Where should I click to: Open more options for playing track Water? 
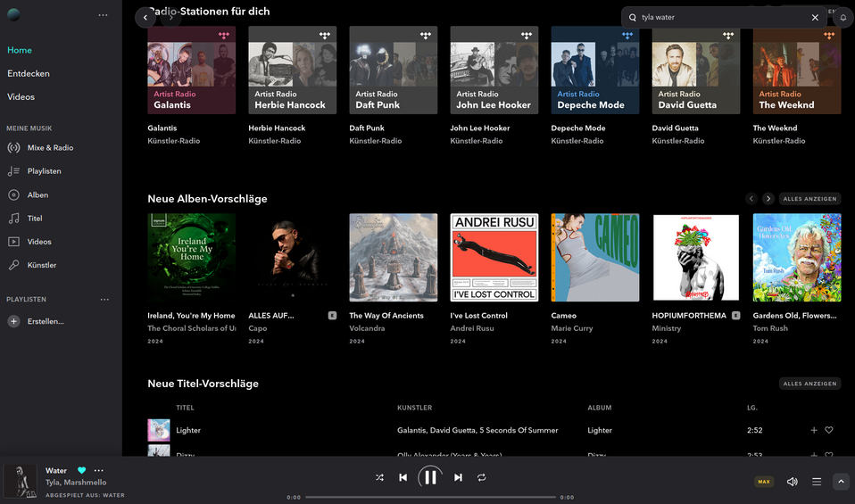(x=99, y=470)
